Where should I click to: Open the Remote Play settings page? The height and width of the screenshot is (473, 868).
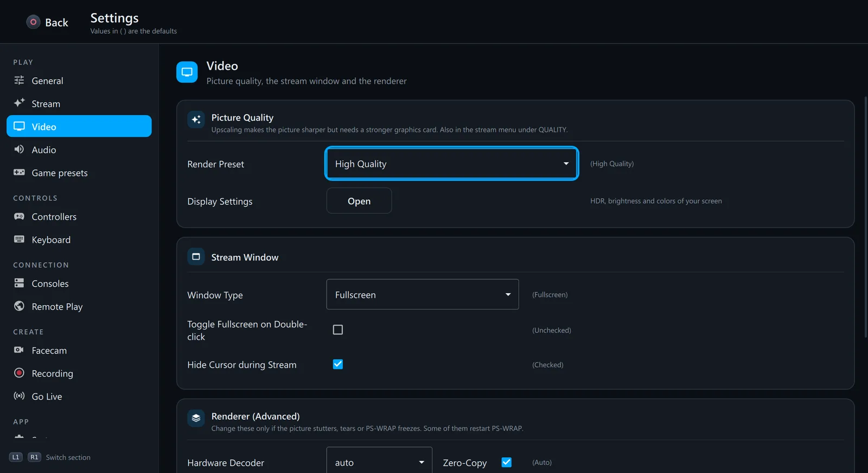[x=79, y=306]
